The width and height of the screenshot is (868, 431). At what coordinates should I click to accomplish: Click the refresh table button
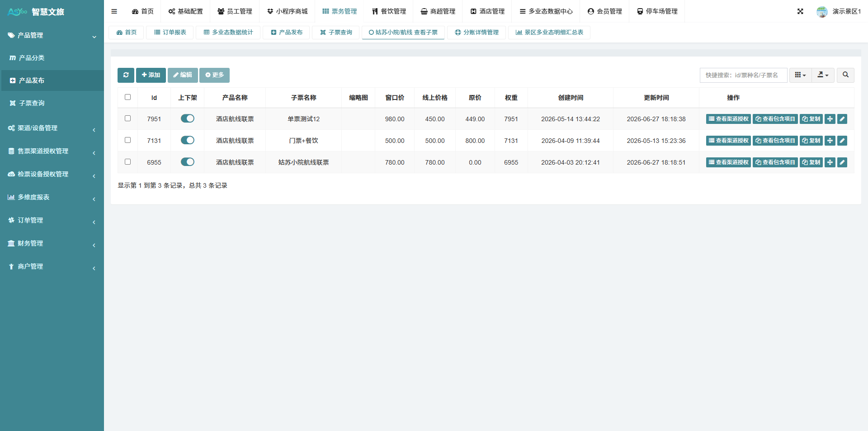[126, 75]
